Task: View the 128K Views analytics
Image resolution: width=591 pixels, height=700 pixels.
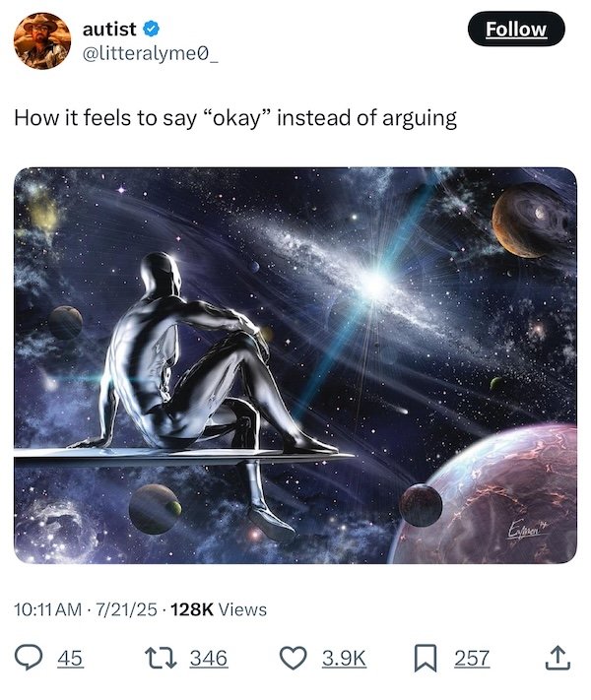Action: [x=219, y=609]
